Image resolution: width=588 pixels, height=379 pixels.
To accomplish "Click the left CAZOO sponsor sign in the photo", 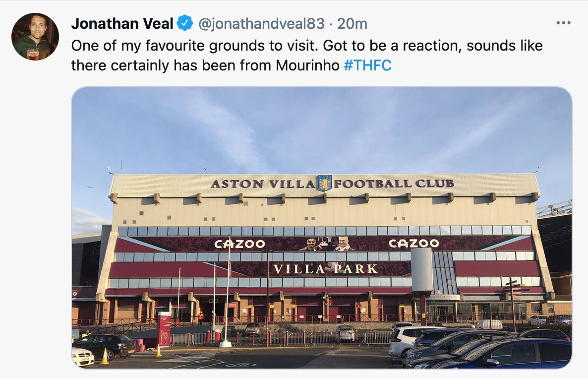I will point(239,244).
